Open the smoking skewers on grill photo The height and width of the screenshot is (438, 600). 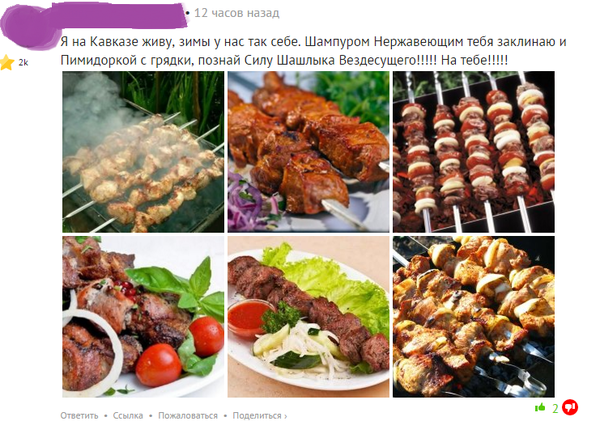tap(143, 152)
